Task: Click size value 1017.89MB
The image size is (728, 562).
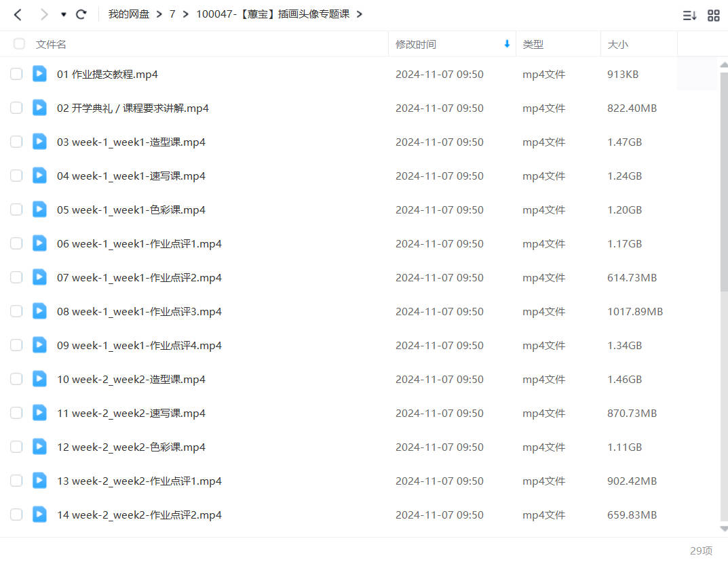Action: coord(634,311)
